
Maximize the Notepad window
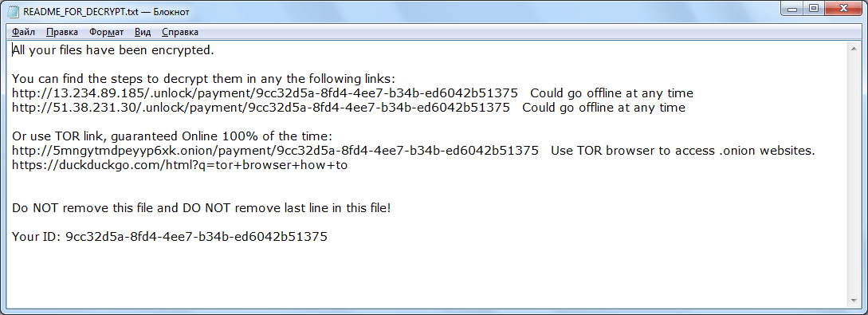(813, 8)
